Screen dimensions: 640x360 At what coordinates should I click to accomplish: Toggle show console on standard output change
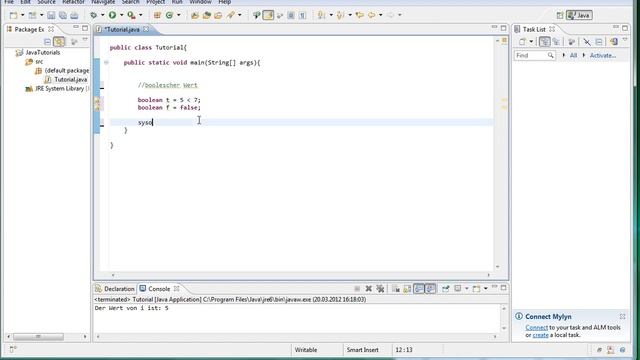click(419, 289)
